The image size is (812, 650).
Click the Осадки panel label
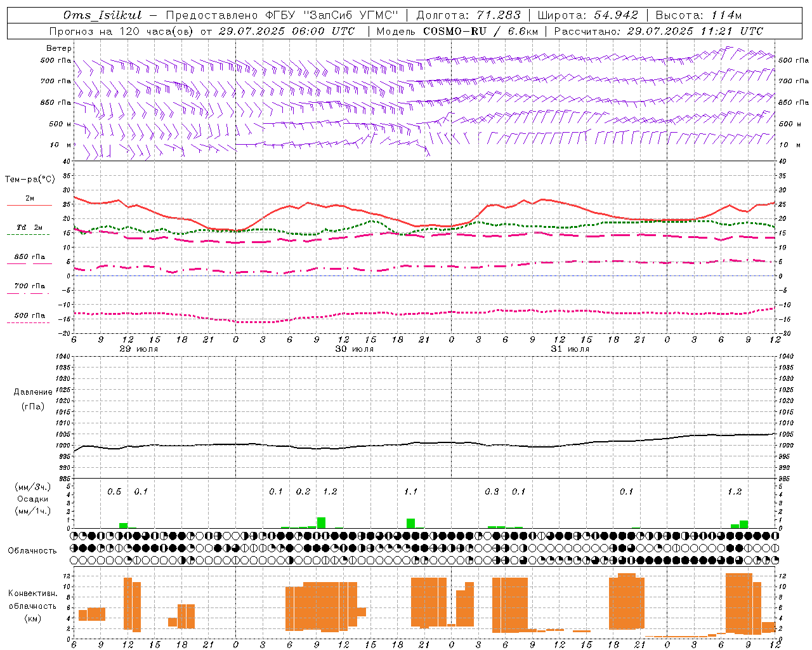pyautogui.click(x=33, y=499)
